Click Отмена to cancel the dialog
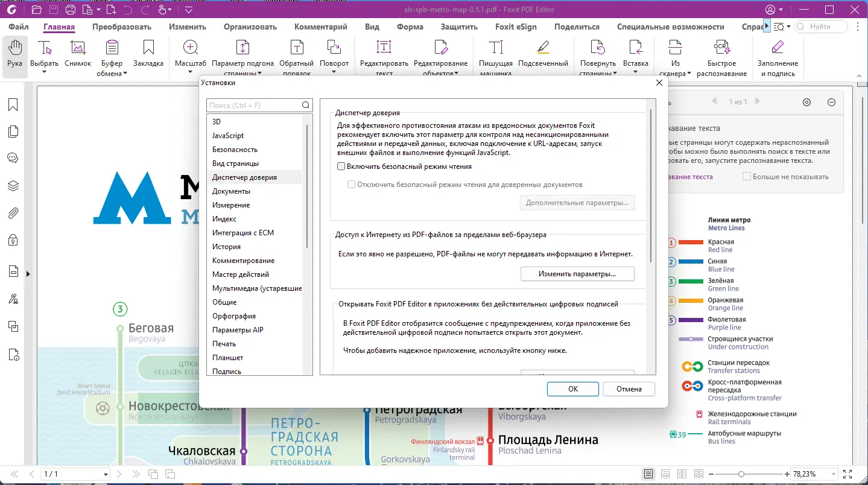 click(x=629, y=389)
